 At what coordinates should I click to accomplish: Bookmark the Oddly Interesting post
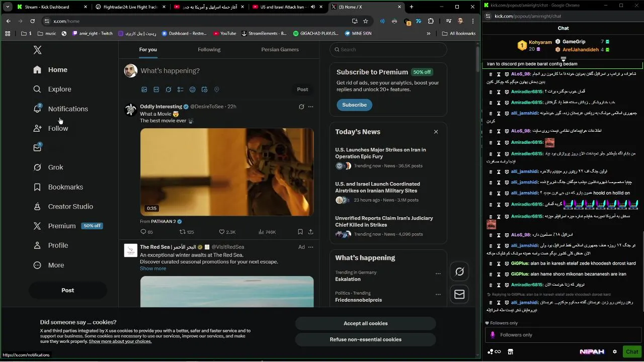pyautogui.click(x=300, y=232)
